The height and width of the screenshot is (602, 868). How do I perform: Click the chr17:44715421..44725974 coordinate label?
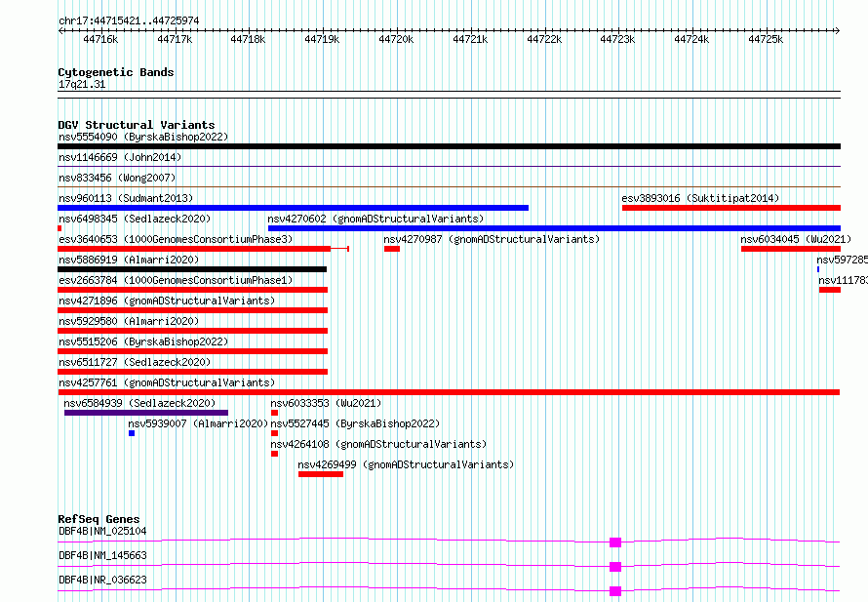pyautogui.click(x=129, y=20)
